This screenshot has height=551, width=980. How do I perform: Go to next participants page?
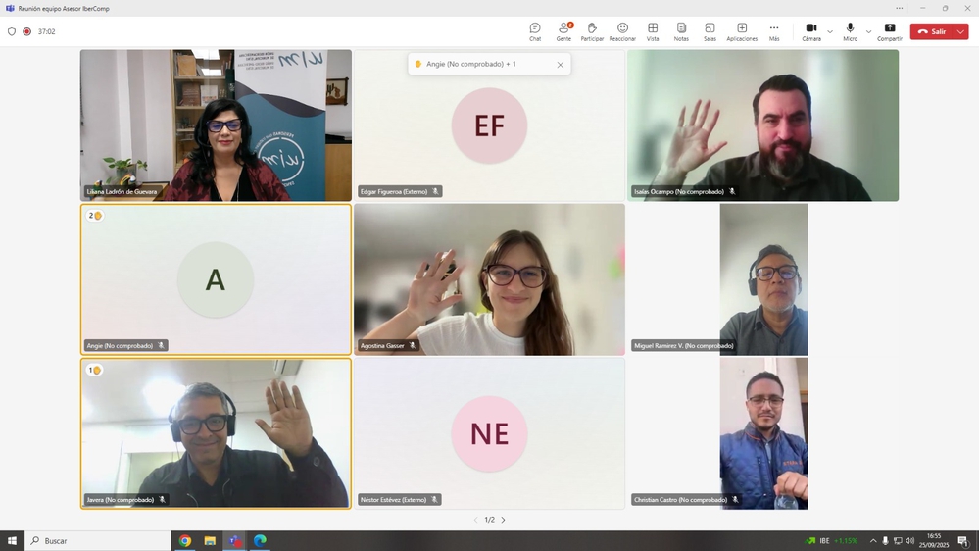pos(504,520)
